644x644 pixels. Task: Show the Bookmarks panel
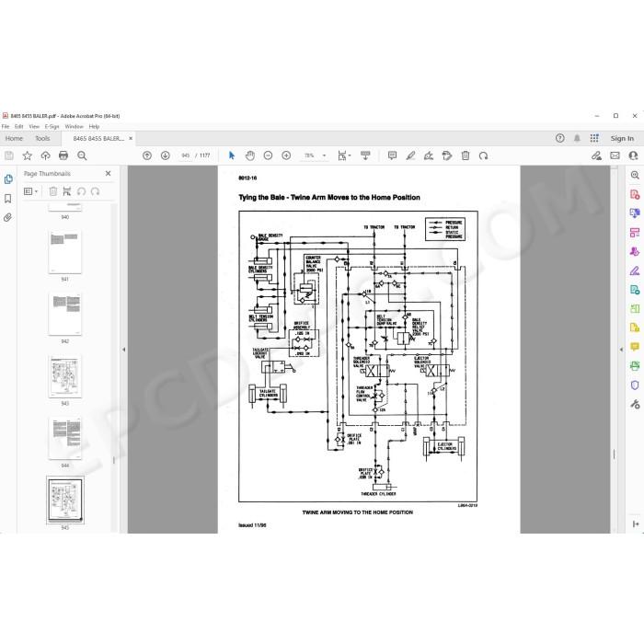(7, 199)
